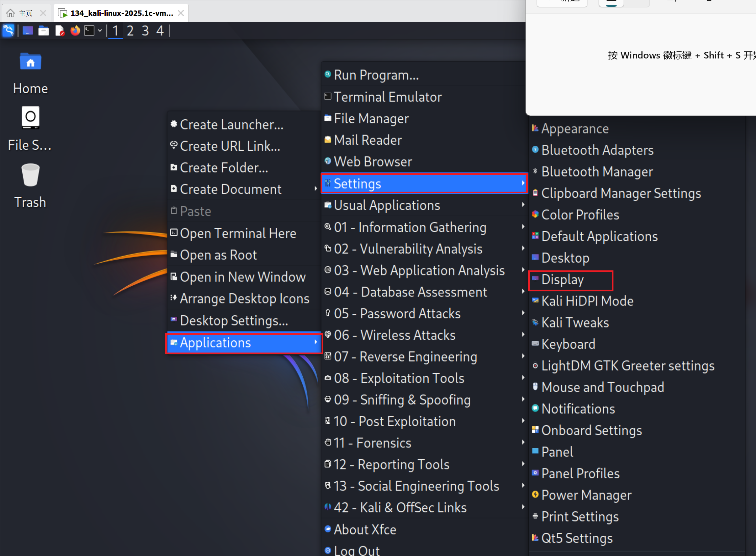The height and width of the screenshot is (556, 756).
Task: Expand the terminal launcher dropdown arrow
Action: click(100, 31)
